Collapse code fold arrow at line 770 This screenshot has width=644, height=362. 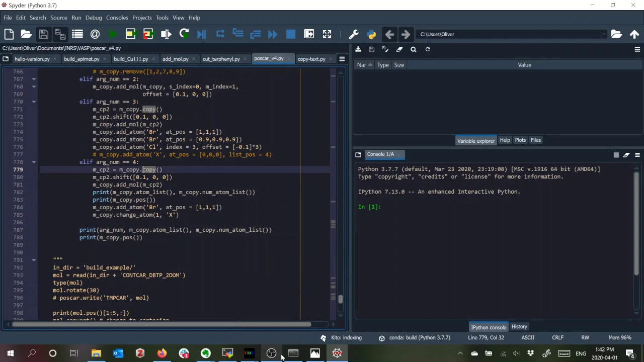[x=34, y=102]
